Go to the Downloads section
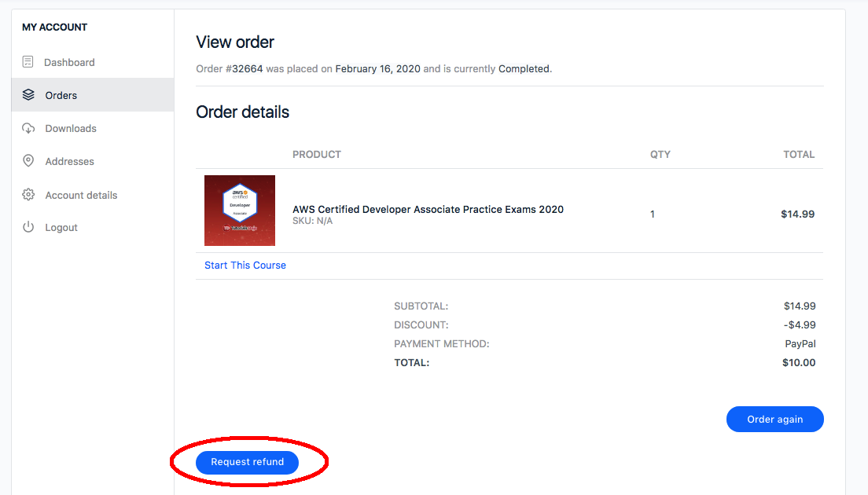 pyautogui.click(x=71, y=128)
